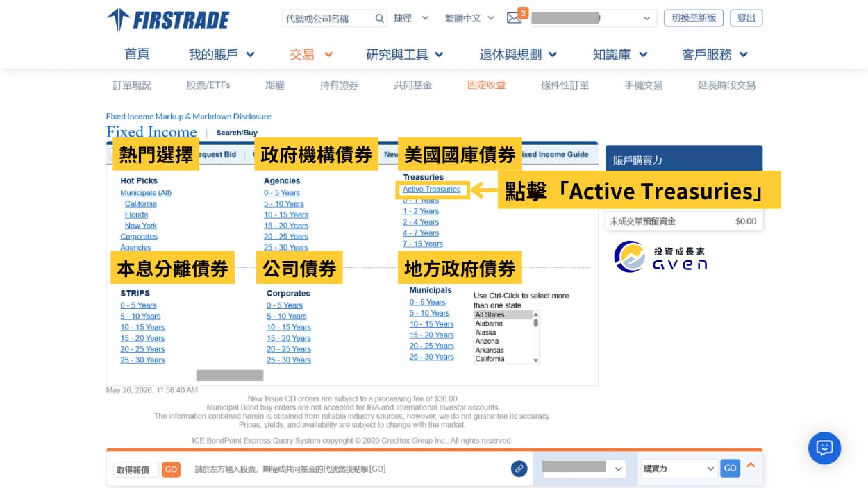Click the states list scroll up arrow
Viewport: 868px width, 488px height.
tap(535, 314)
